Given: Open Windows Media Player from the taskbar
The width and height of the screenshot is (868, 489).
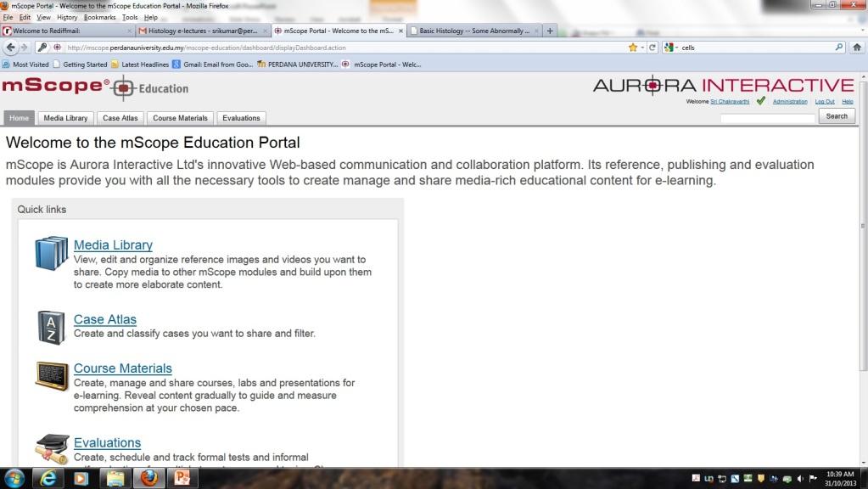Looking at the screenshot, I should [x=81, y=478].
